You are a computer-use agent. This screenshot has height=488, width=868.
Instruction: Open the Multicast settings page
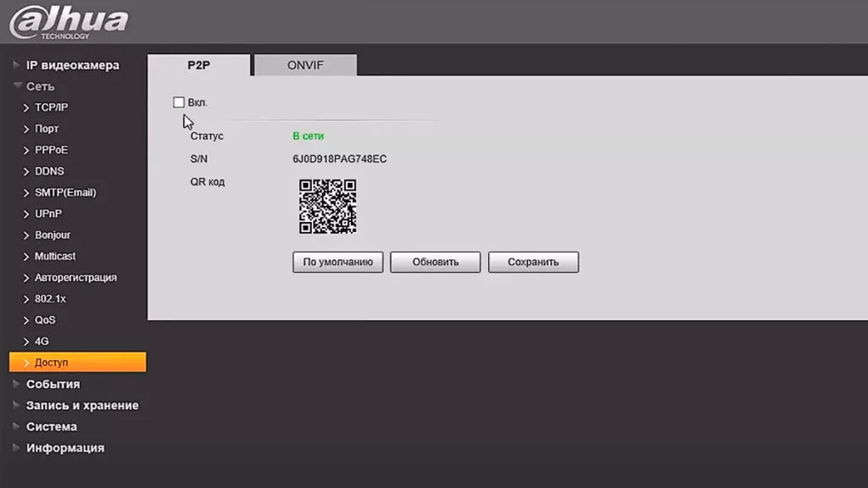tap(55, 256)
